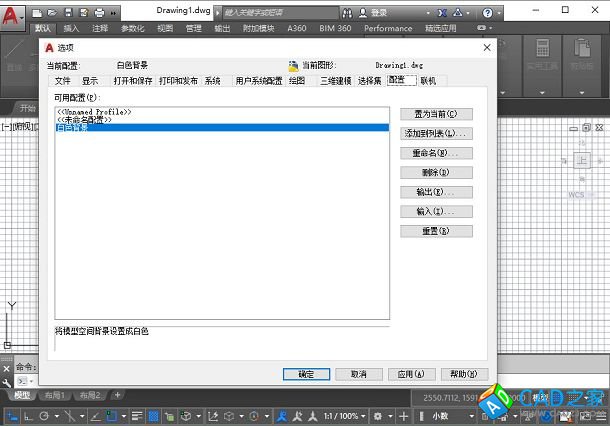The image size is (610, 426).
Task: Expand the 小数 units dropdown
Action: (448, 415)
